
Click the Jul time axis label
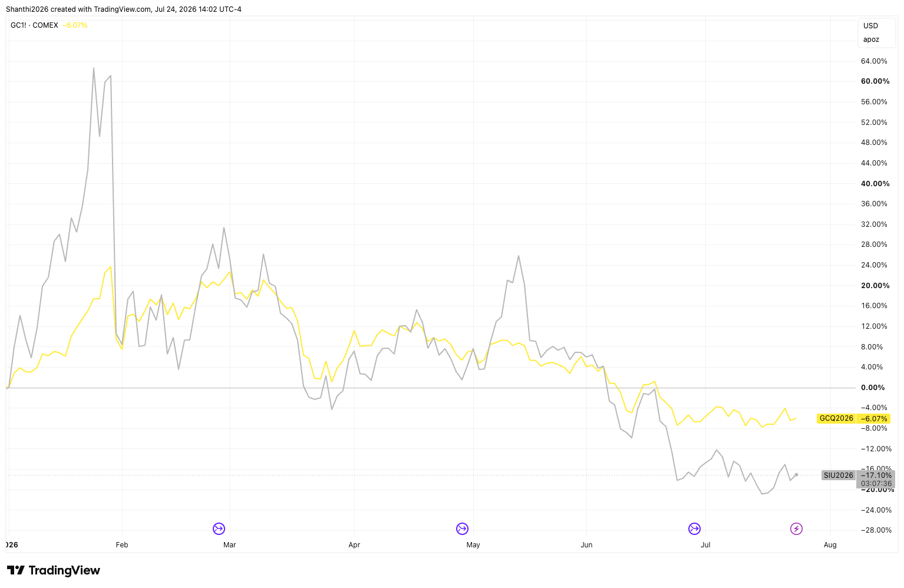(705, 545)
